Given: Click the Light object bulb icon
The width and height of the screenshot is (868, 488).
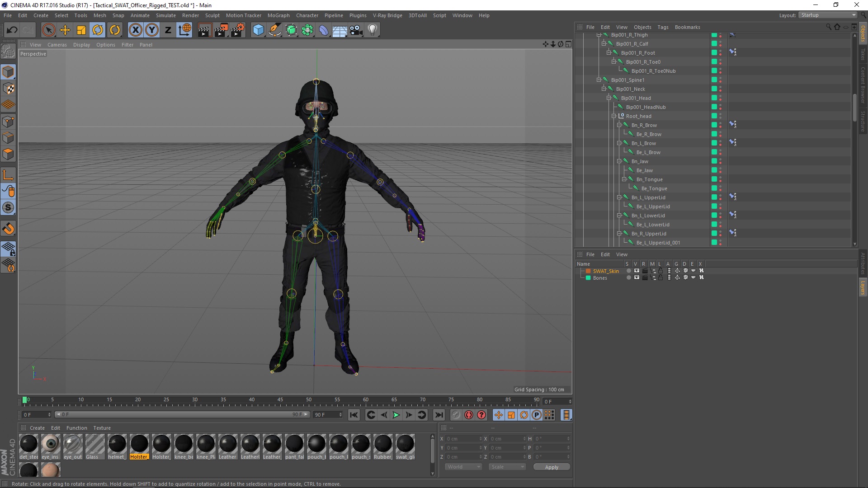Looking at the screenshot, I should (372, 30).
